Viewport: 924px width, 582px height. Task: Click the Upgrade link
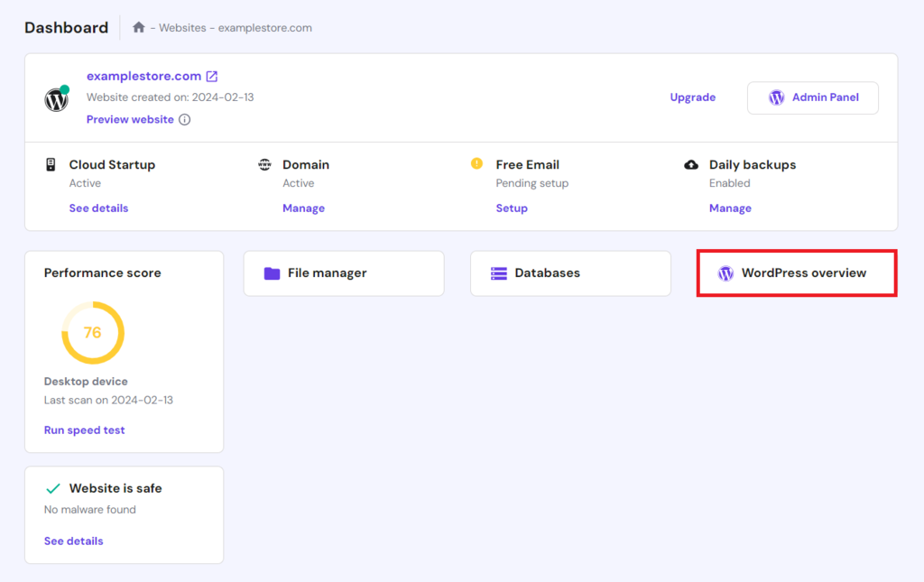(x=692, y=97)
